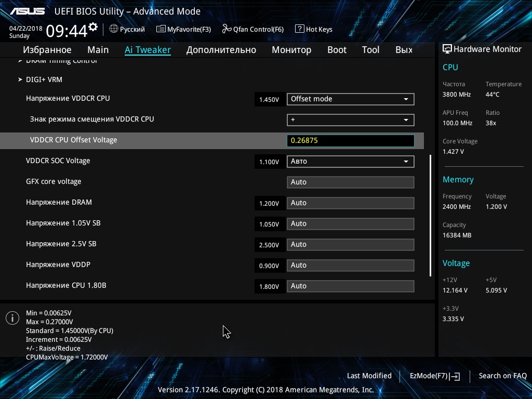Click CPU frequency 3800 MHz reading
This screenshot has width=532, height=399.
[x=457, y=95]
